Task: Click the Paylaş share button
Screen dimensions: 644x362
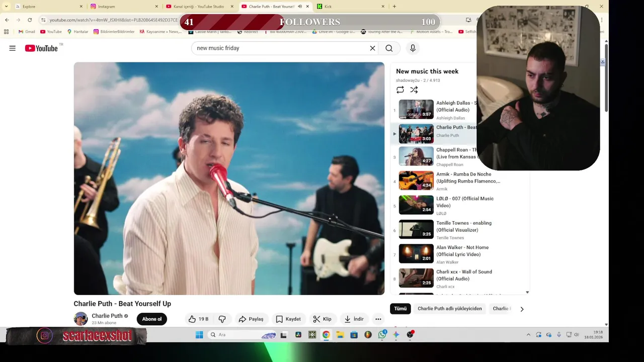Action: [251, 319]
